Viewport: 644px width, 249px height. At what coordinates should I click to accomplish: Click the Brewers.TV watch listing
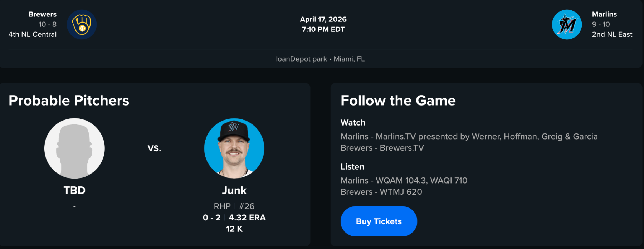point(382,148)
